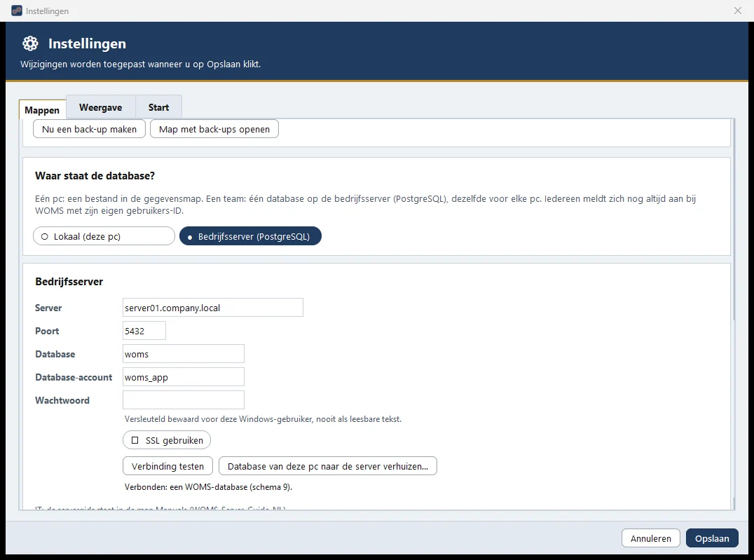Click the Instellingen gear icon in the header
The image size is (754, 560).
click(30, 43)
